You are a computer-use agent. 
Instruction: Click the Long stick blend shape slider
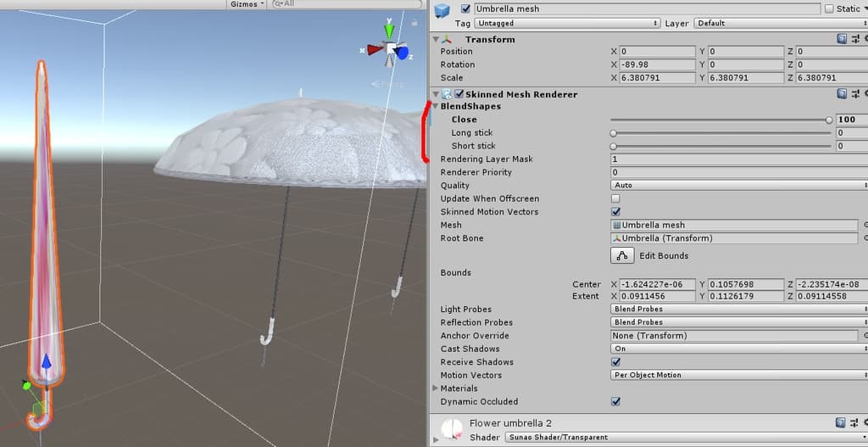[721, 133]
